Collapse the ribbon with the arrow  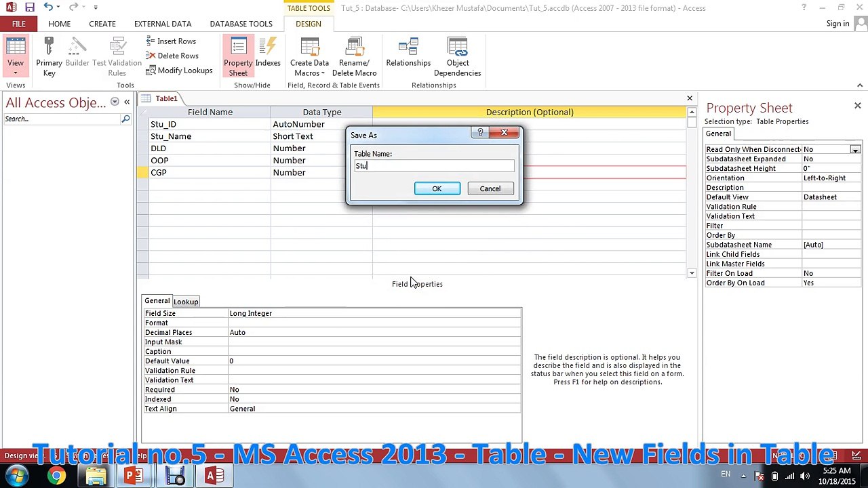pyautogui.click(x=860, y=85)
